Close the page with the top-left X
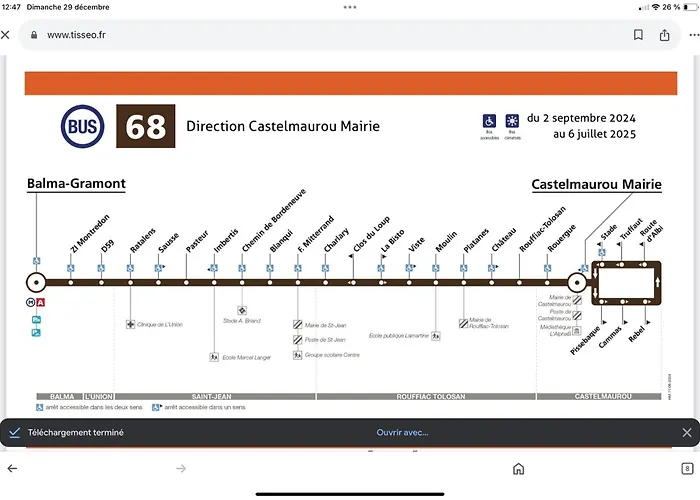This screenshot has width=700, height=500. tap(6, 35)
